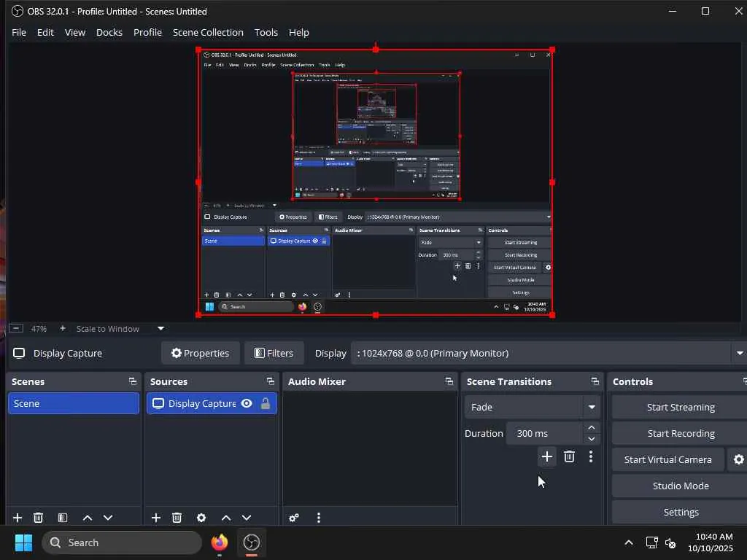Add a new source with plus icon

click(156, 518)
